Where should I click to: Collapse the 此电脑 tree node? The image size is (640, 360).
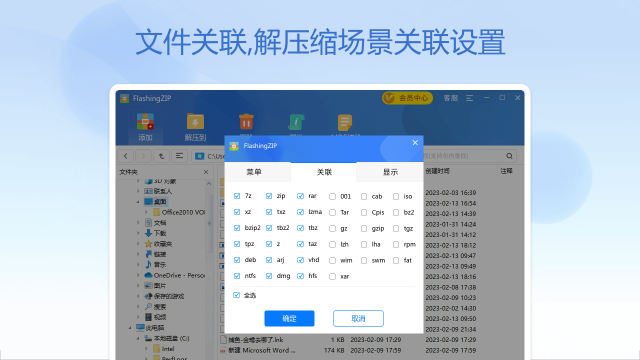click(x=130, y=328)
